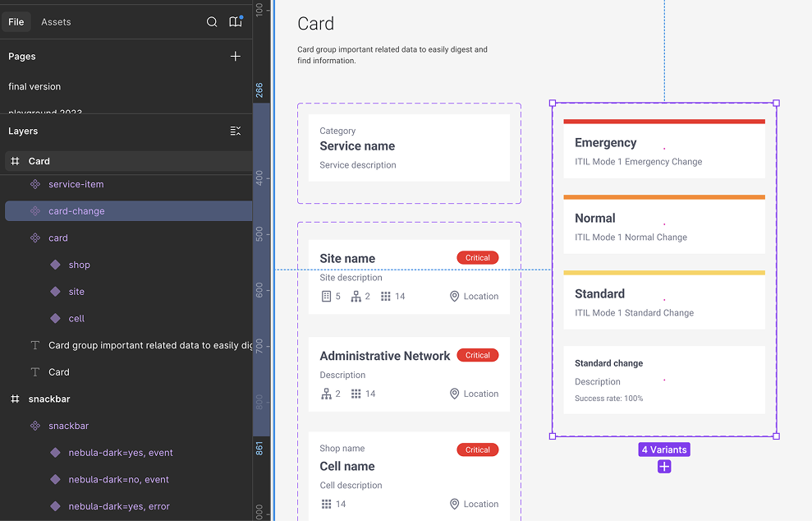The height and width of the screenshot is (521, 812).
Task: Open the libraries book icon
Action: coord(236,22)
